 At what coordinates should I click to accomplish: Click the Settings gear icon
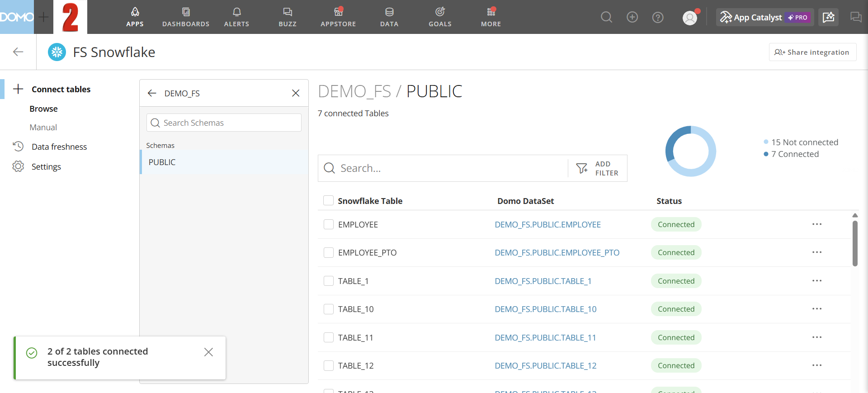click(18, 166)
